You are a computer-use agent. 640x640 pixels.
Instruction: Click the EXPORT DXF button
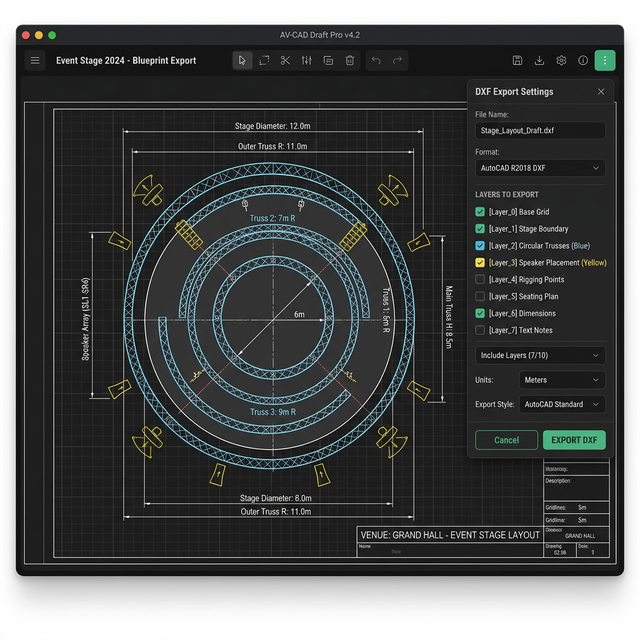[574, 440]
